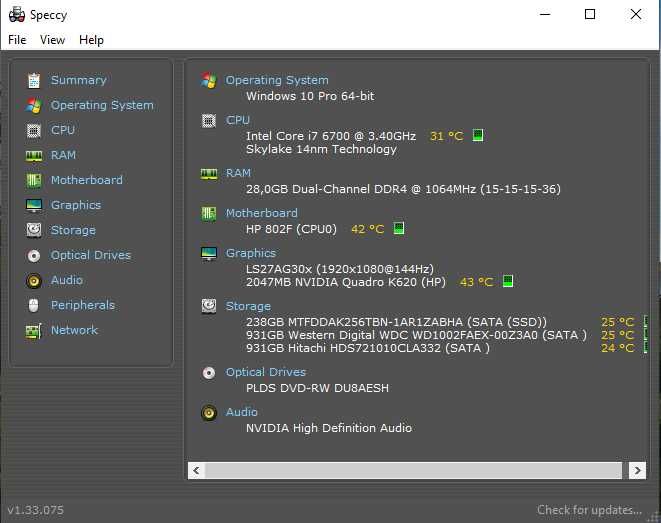Screen dimensions: 661x523
Task: Select the Motherboard icon in sidebar
Action: (x=34, y=180)
